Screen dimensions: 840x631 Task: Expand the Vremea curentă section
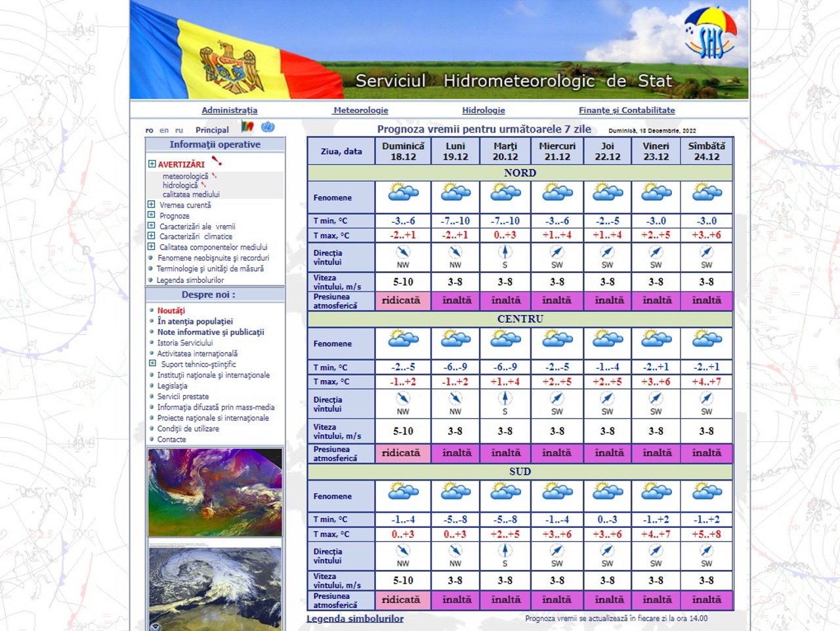(x=151, y=205)
